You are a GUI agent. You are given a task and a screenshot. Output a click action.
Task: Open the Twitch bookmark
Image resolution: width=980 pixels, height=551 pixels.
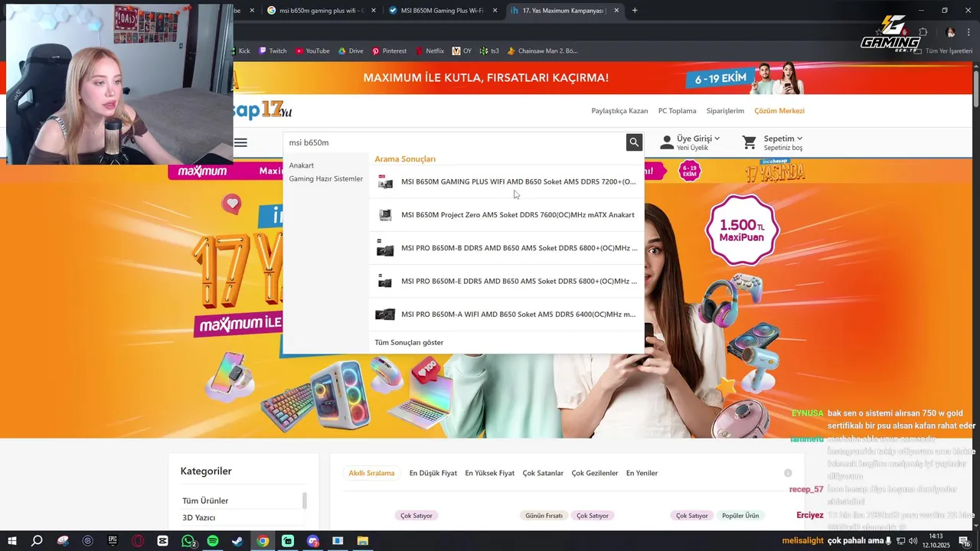[x=273, y=51]
